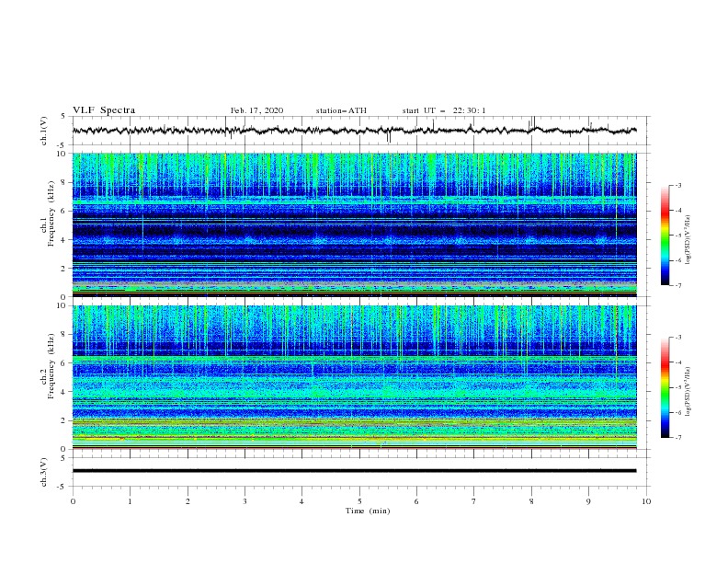
Task: Click the date "Feb. 17, 2020"
Action: 256,110
